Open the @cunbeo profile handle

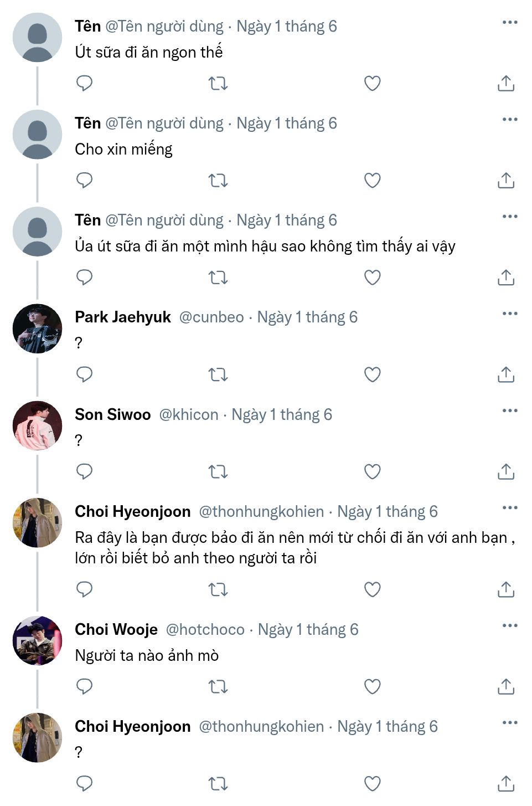(x=211, y=317)
